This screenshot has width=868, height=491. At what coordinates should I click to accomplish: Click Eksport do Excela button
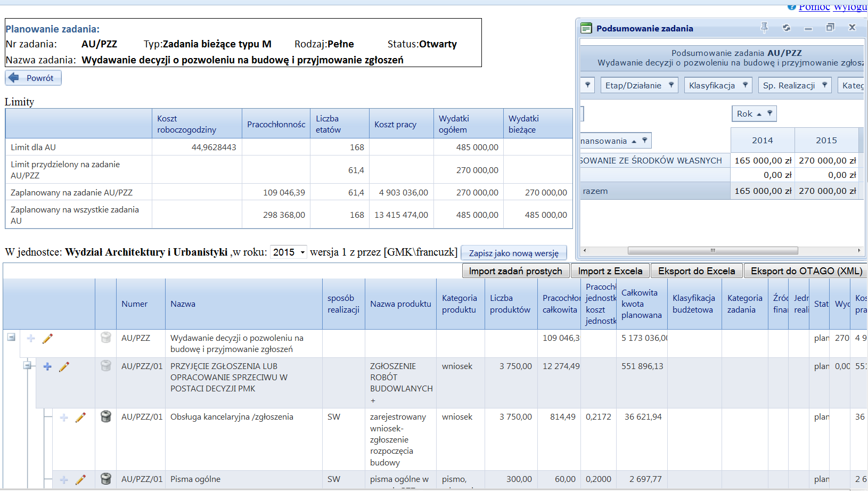[x=697, y=271]
